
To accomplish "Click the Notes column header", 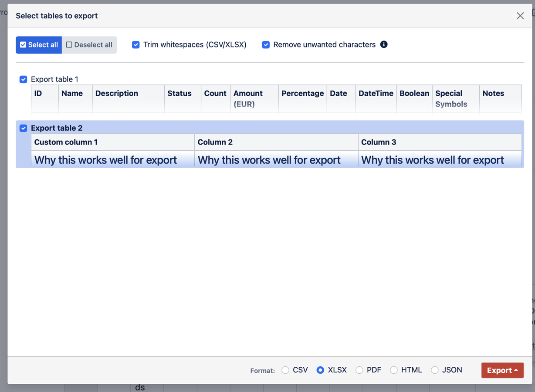I will 501,98.
